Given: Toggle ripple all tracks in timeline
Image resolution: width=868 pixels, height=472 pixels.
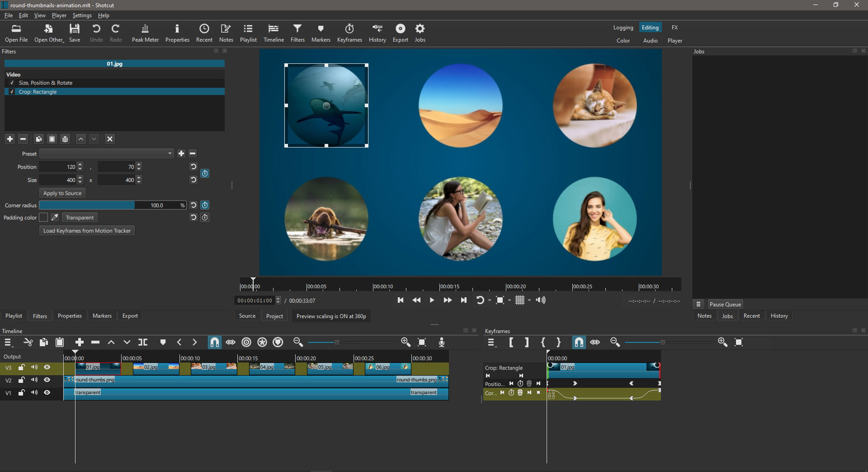Looking at the screenshot, I should 262,343.
